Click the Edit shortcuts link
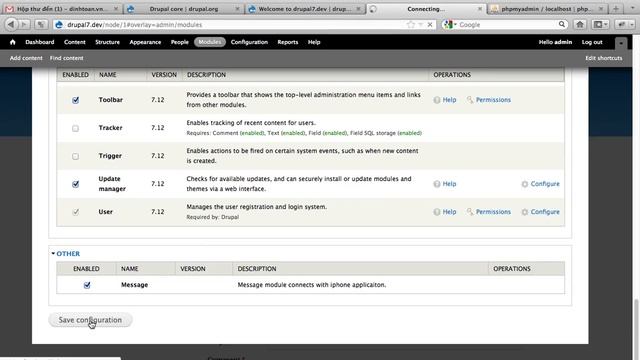 click(604, 58)
